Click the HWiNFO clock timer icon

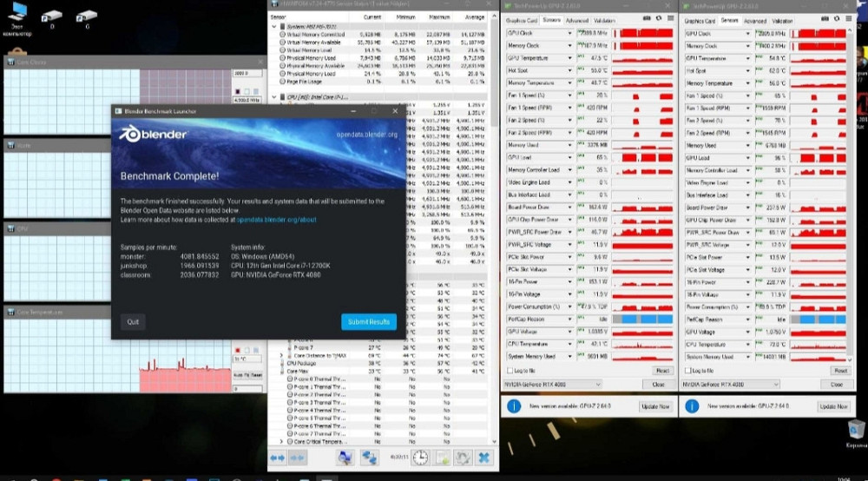click(420, 458)
